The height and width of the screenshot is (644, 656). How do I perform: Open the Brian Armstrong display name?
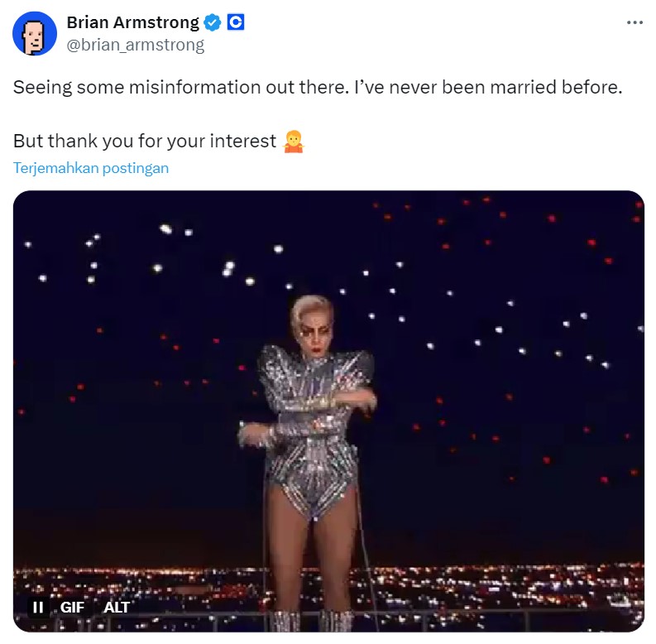pyautogui.click(x=133, y=22)
